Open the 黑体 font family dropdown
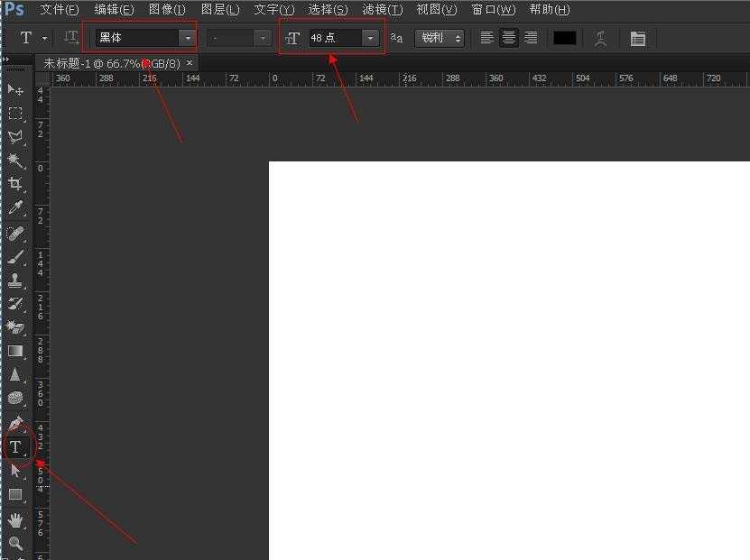Screen dimensions: 750x560 point(187,38)
